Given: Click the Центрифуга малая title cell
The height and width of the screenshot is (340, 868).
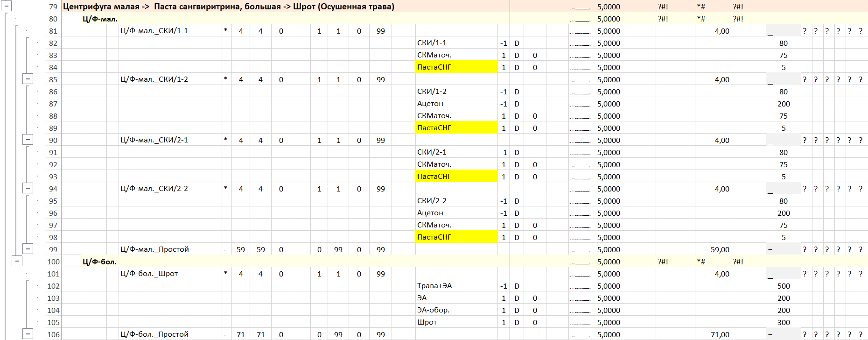Looking at the screenshot, I should point(229,7).
